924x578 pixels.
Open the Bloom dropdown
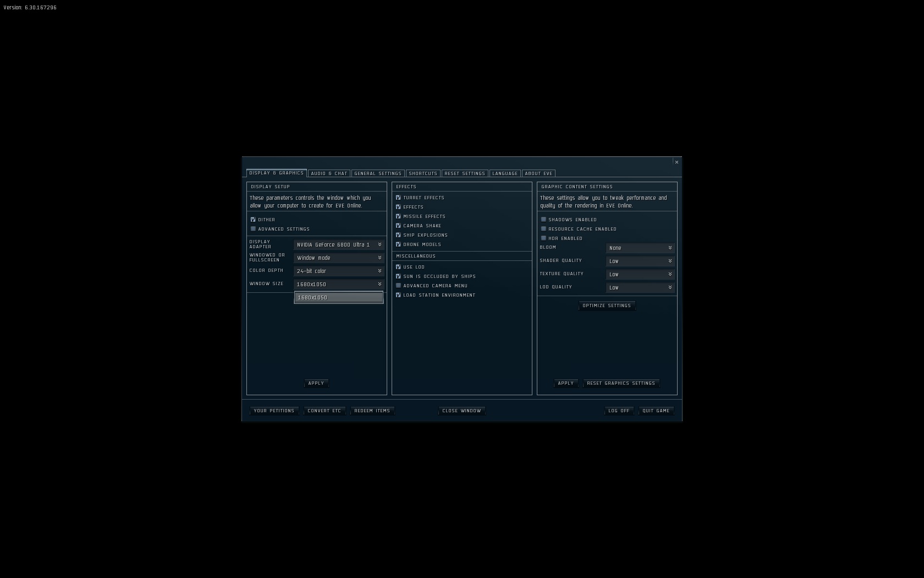click(x=640, y=248)
